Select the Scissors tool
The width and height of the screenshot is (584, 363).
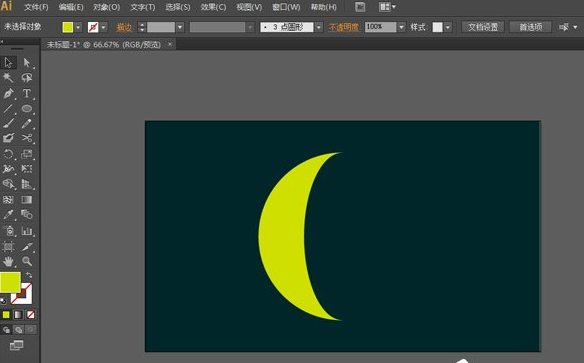coord(26,138)
